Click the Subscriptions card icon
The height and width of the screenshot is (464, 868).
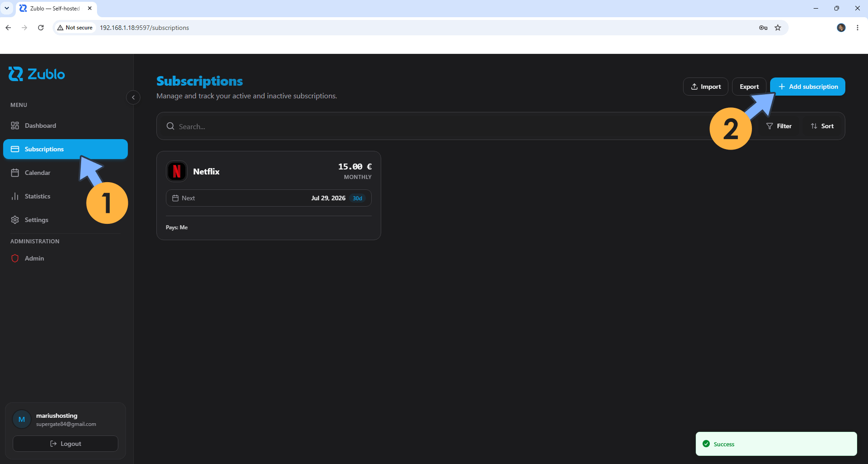point(15,149)
